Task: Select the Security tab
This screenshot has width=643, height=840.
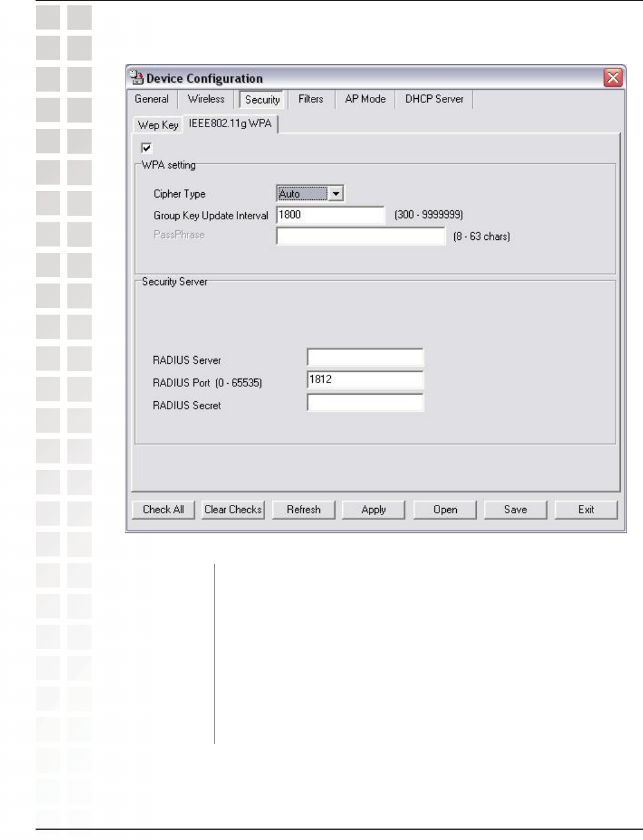Action: pyautogui.click(x=262, y=99)
